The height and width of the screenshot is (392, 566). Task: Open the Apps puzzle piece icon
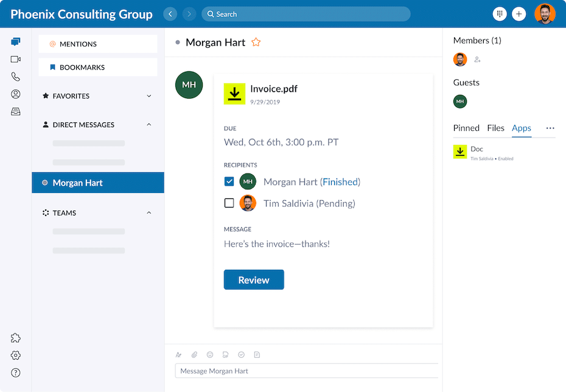(16, 338)
